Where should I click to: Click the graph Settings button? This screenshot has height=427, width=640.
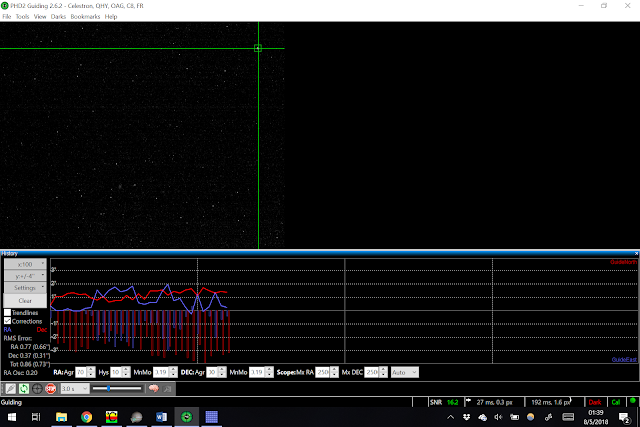[25, 288]
